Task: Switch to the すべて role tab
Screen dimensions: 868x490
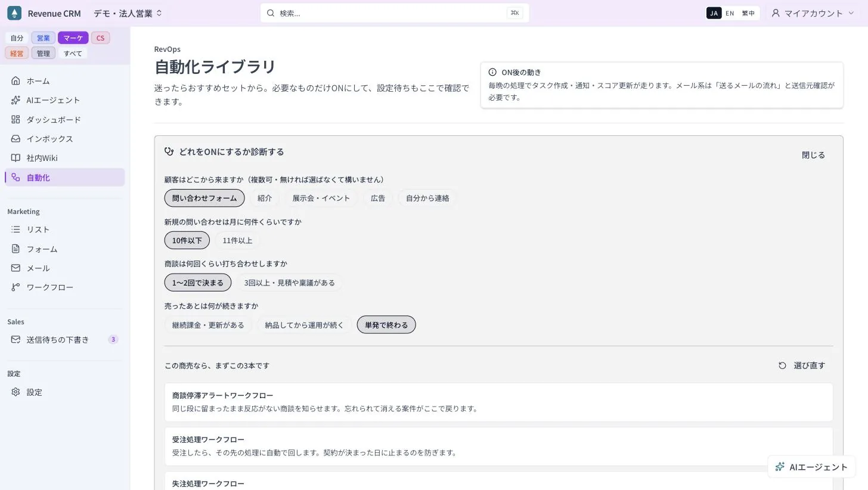Action: [x=73, y=53]
